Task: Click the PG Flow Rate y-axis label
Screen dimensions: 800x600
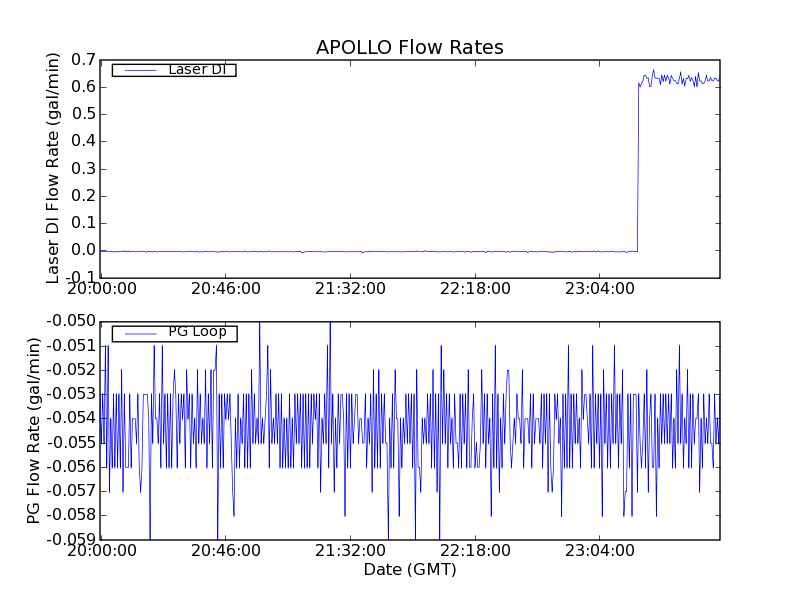Action: (35, 430)
